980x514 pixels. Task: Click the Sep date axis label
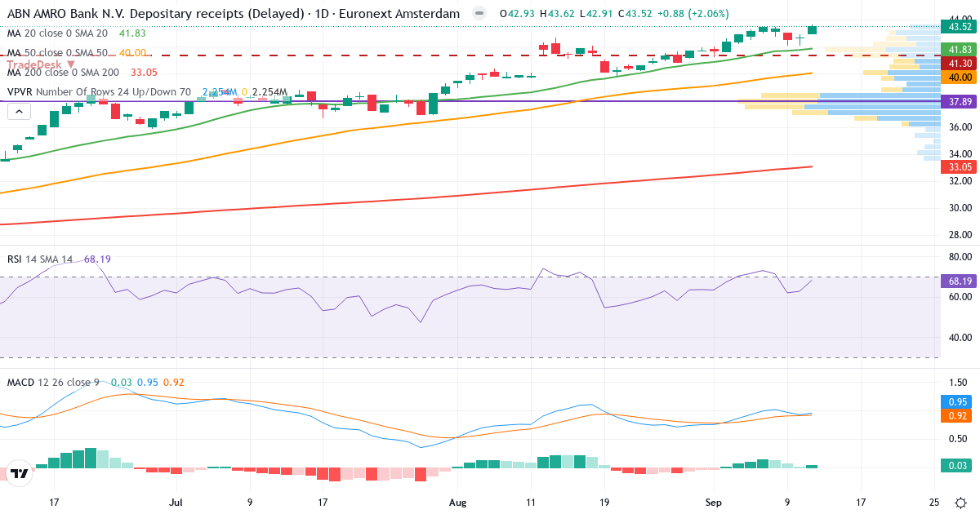(714, 503)
